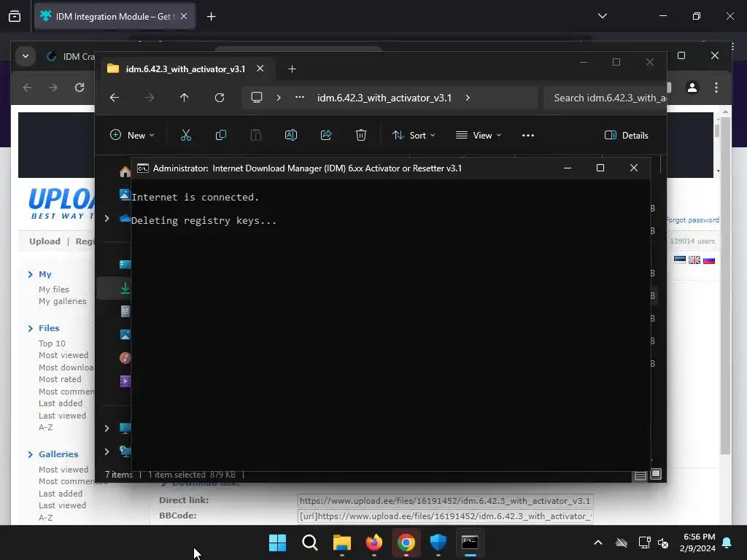
Task: Open Chrome three-dot menu
Action: point(716,87)
